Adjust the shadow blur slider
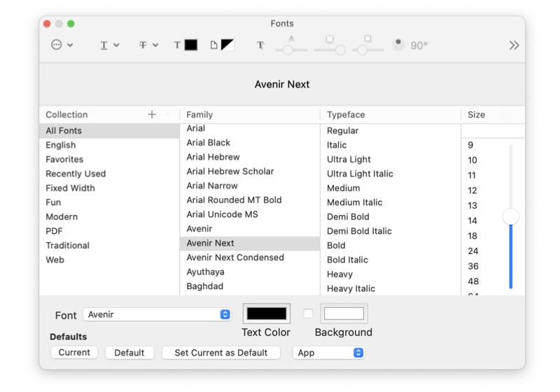Image resolution: width=560 pixels, height=392 pixels. pyautogui.click(x=340, y=50)
